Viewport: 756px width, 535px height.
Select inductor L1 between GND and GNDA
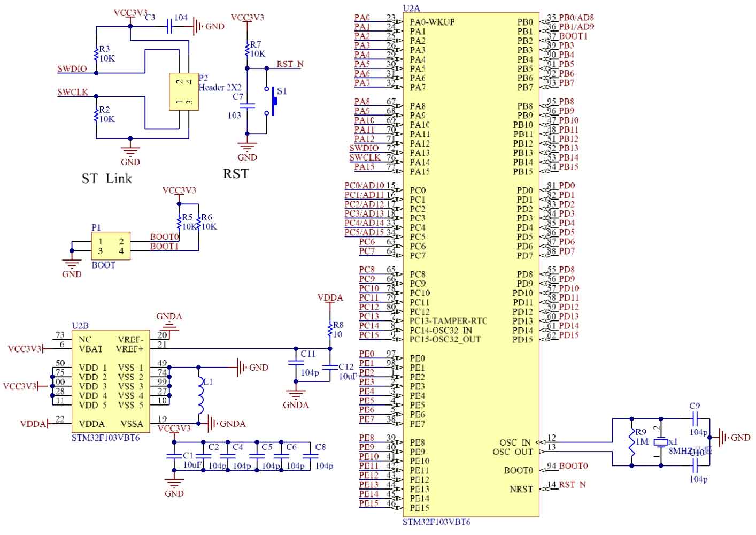pos(200,396)
